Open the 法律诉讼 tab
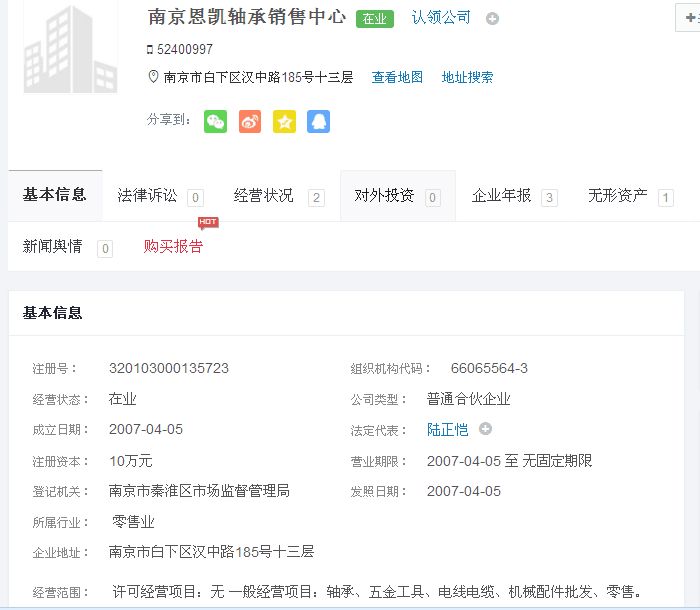Screen dimensions: 700x610 148,196
